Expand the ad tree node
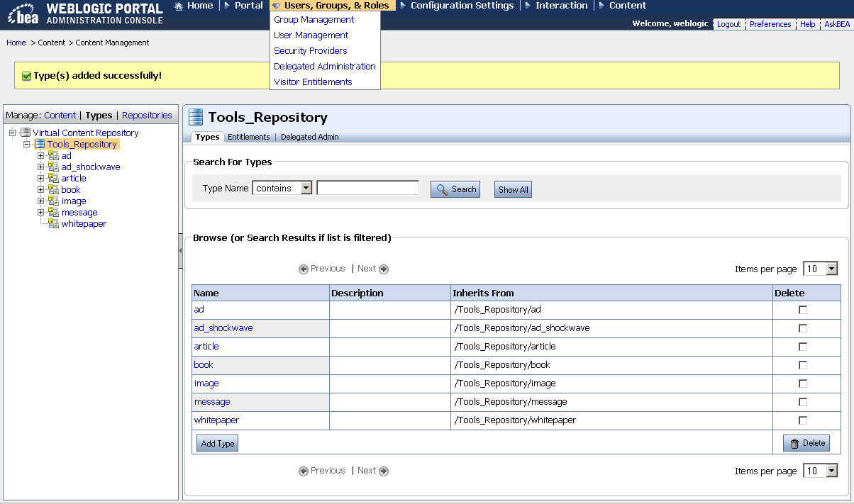The width and height of the screenshot is (854, 504). 41,155
